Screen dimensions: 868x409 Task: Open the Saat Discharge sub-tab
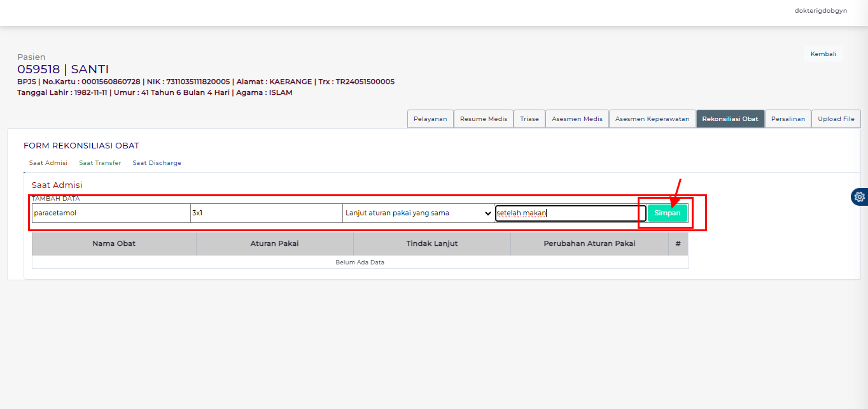tap(157, 163)
